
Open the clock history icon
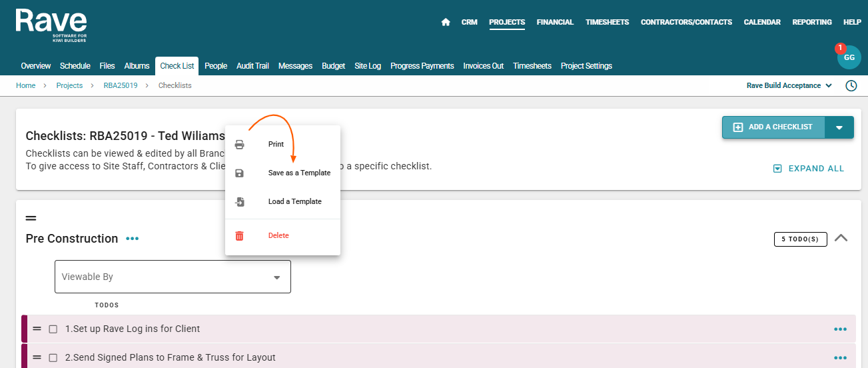tap(851, 85)
